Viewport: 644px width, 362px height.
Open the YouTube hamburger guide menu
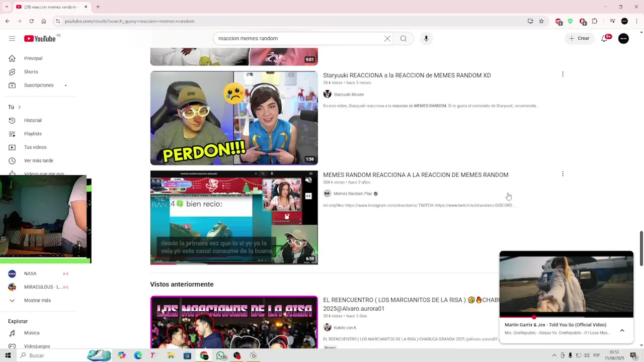tap(12, 39)
